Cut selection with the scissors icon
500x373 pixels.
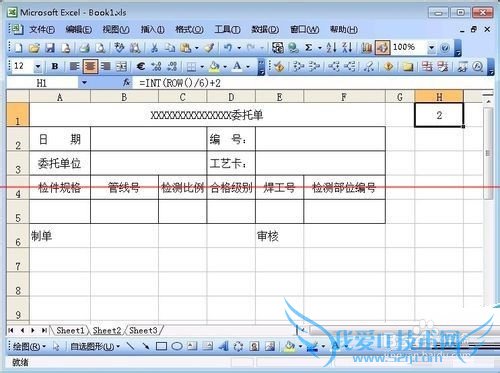click(x=154, y=48)
